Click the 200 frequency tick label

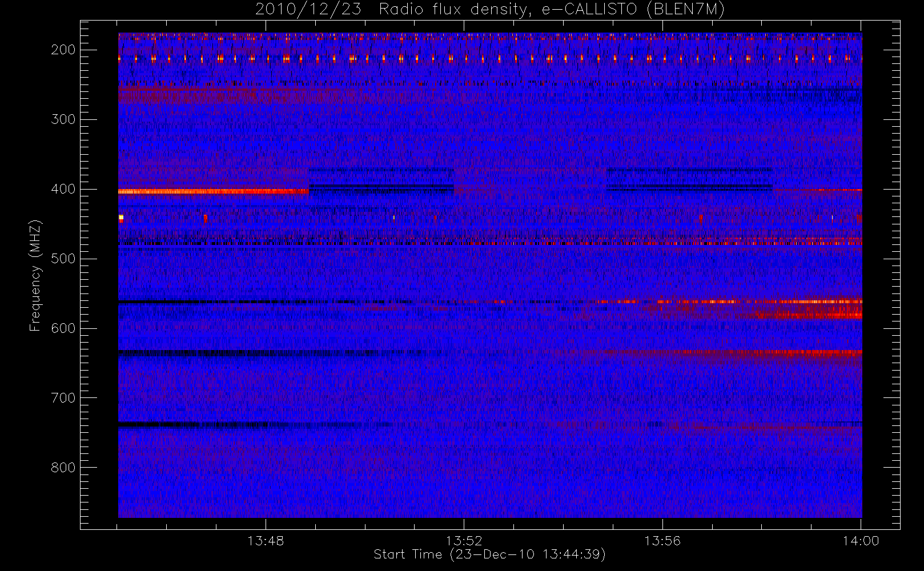pyautogui.click(x=63, y=50)
